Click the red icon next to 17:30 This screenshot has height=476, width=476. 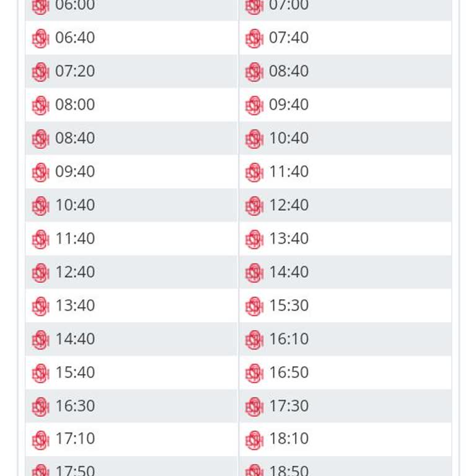[254, 407]
